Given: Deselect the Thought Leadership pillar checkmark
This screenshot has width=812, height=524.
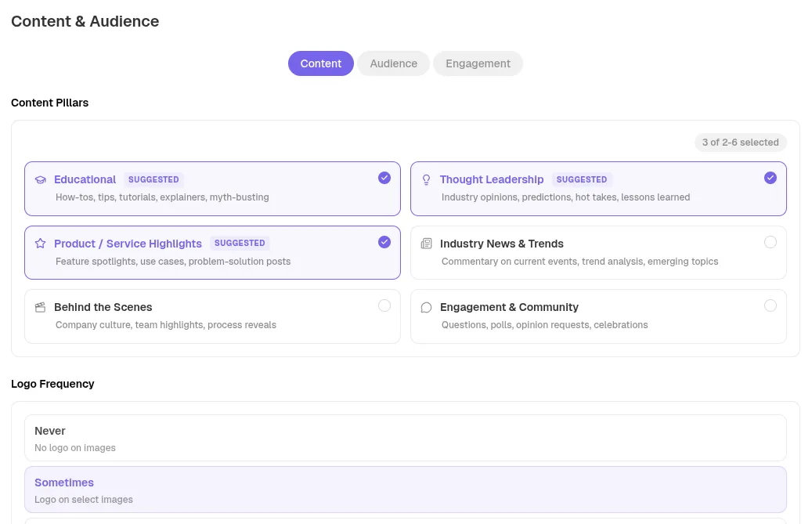Looking at the screenshot, I should click(770, 178).
